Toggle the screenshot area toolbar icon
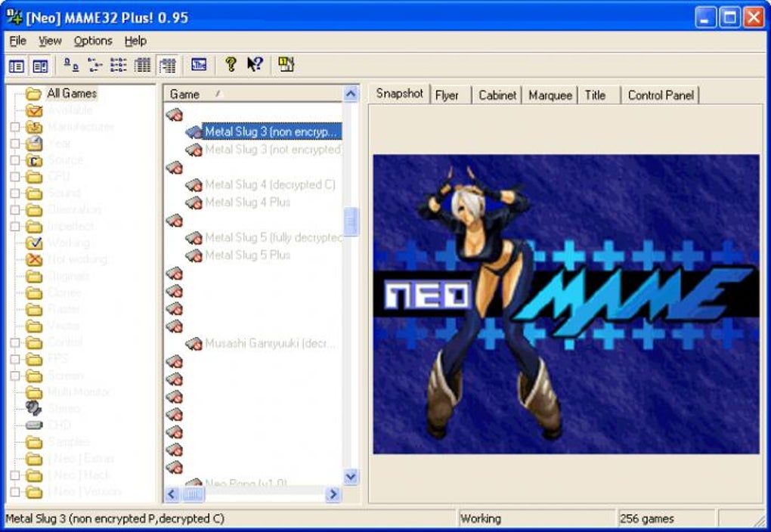 pos(40,66)
